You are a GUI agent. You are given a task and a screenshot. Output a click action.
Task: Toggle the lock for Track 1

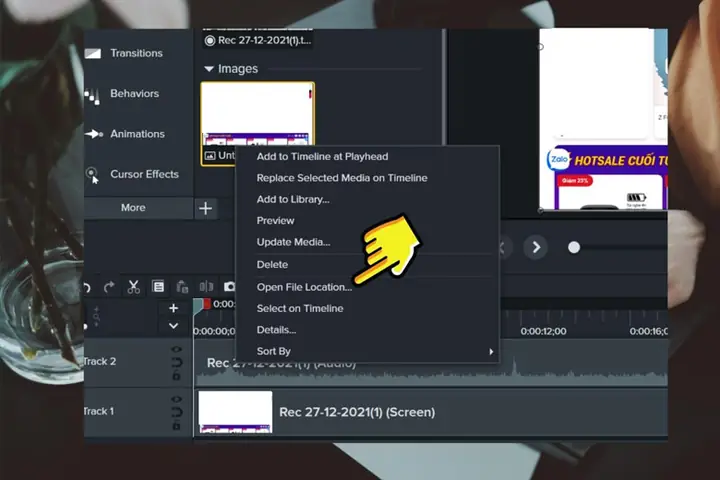(x=176, y=426)
